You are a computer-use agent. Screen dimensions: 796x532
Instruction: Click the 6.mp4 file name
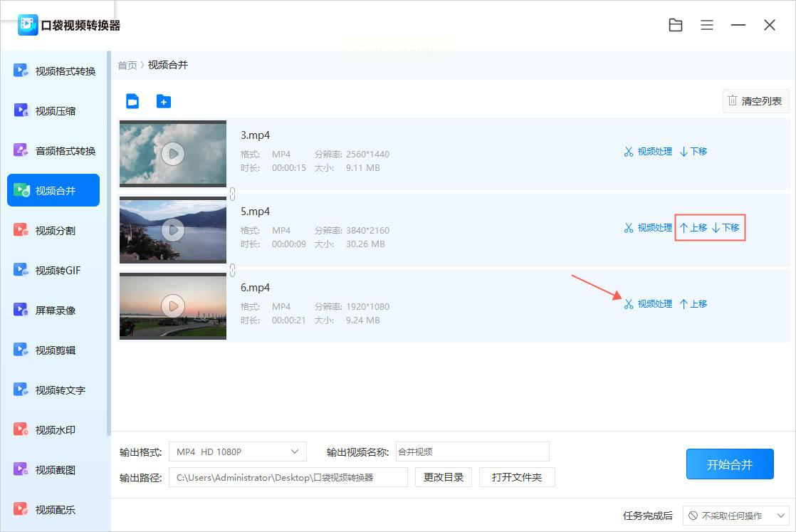(256, 287)
